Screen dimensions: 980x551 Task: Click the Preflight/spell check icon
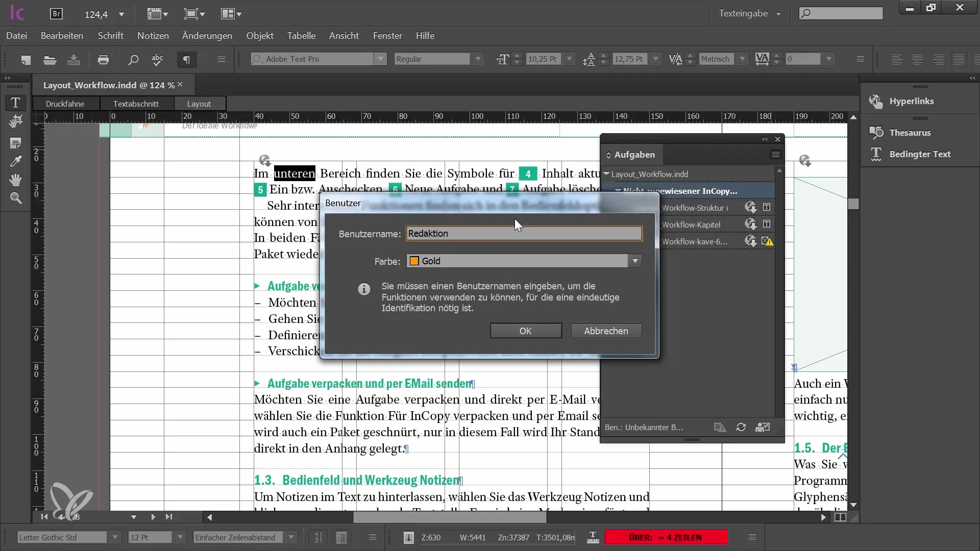(158, 59)
